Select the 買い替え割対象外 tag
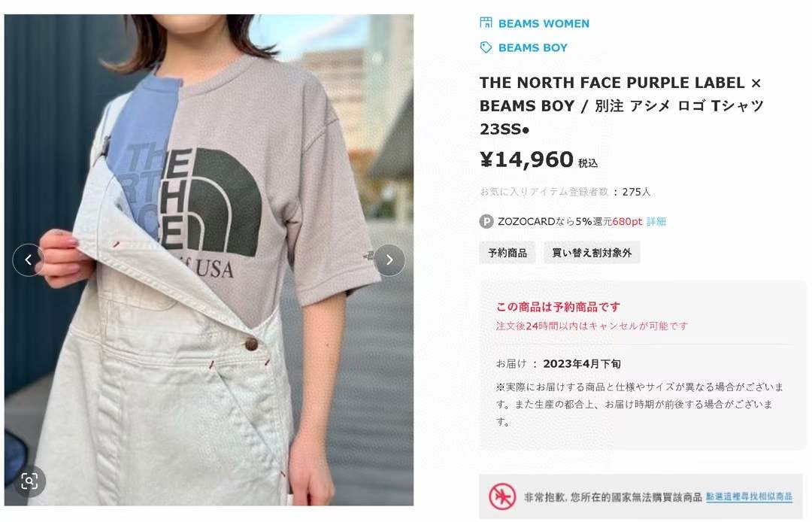The height and width of the screenshot is (522, 812). (x=592, y=253)
